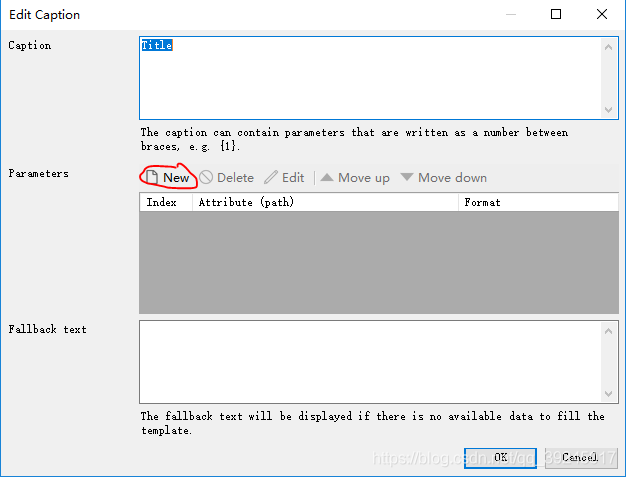The width and height of the screenshot is (626, 477).
Task: Maximize the Edit Caption dialog
Action: [x=556, y=15]
